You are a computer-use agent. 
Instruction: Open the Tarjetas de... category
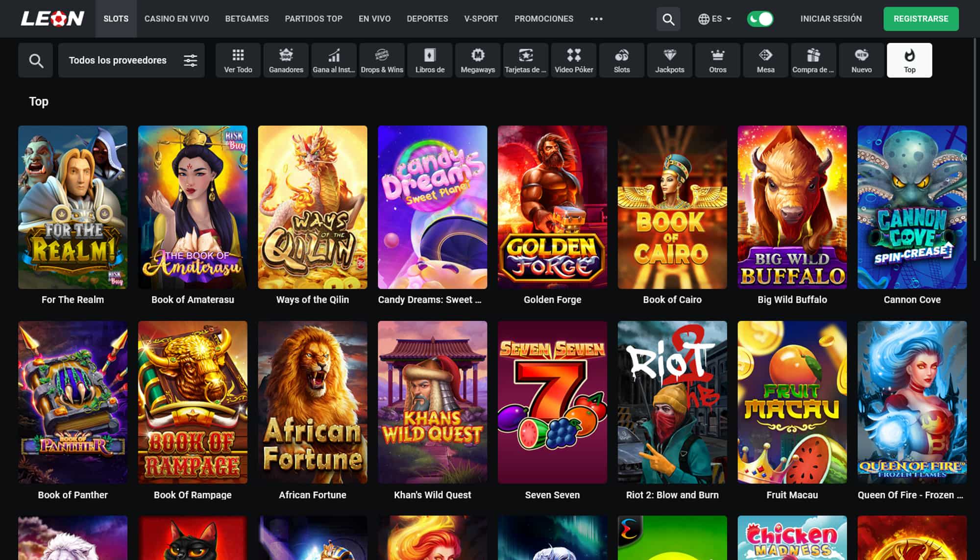[526, 60]
